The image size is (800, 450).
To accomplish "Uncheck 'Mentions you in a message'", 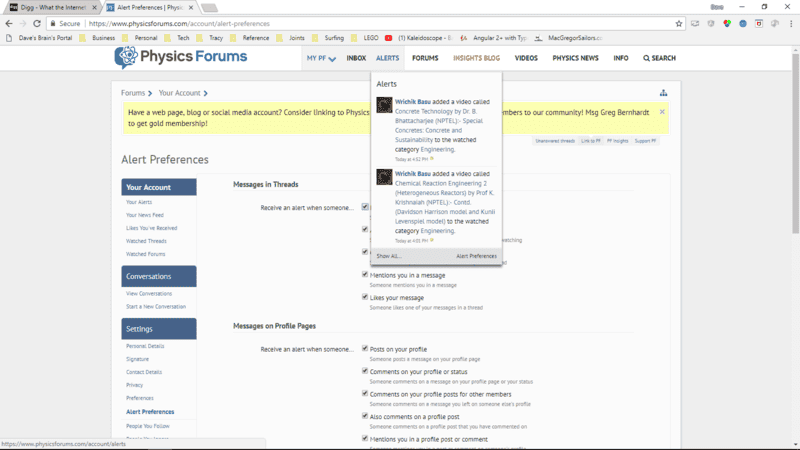I will tap(365, 274).
